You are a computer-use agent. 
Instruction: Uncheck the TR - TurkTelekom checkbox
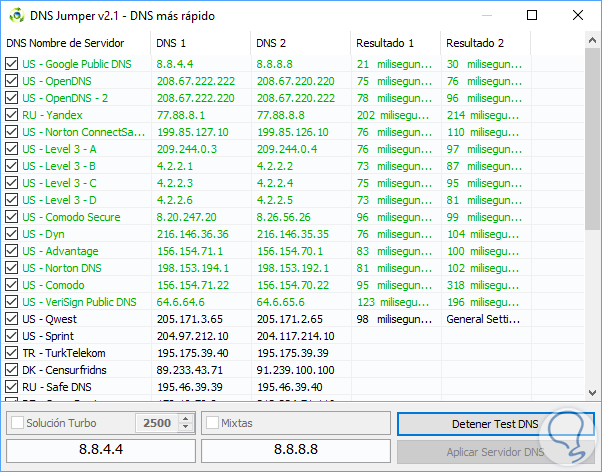12,353
